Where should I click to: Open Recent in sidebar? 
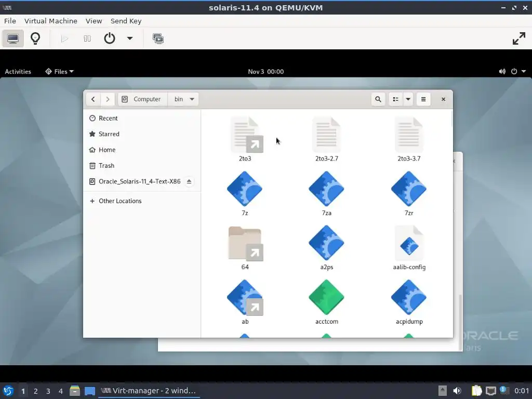pos(142,118)
